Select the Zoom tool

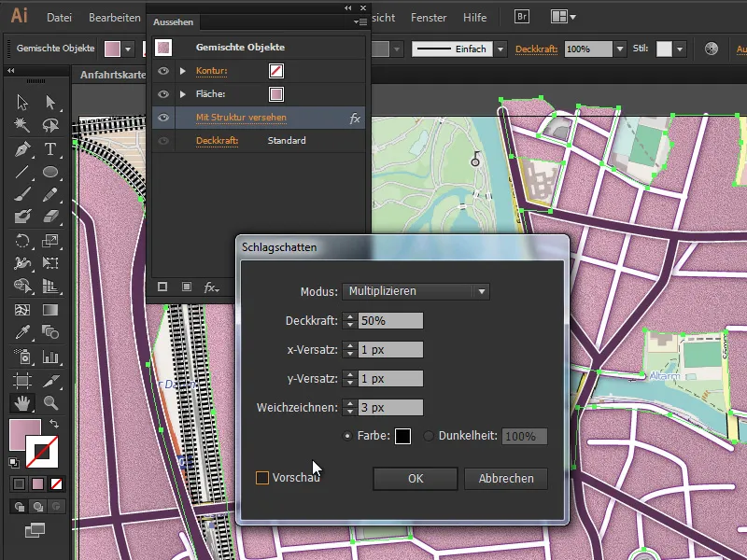[50, 403]
